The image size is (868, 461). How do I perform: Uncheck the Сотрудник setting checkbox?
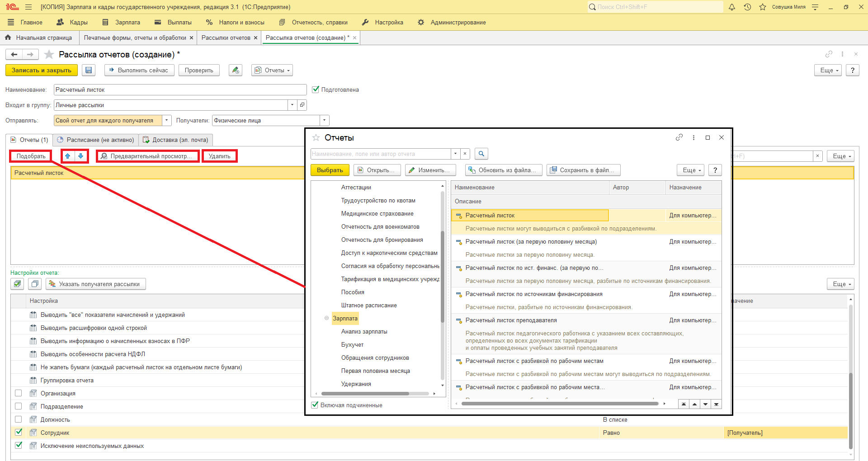coord(19,432)
